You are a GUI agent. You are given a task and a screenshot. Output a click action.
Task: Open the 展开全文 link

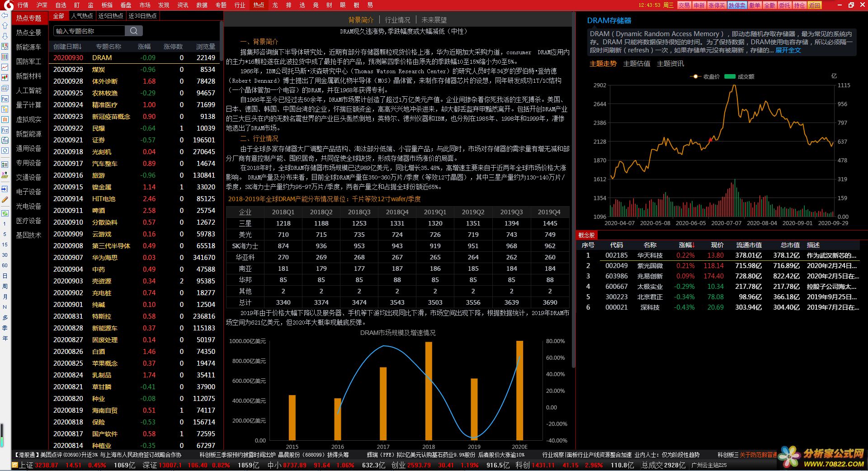(788, 50)
